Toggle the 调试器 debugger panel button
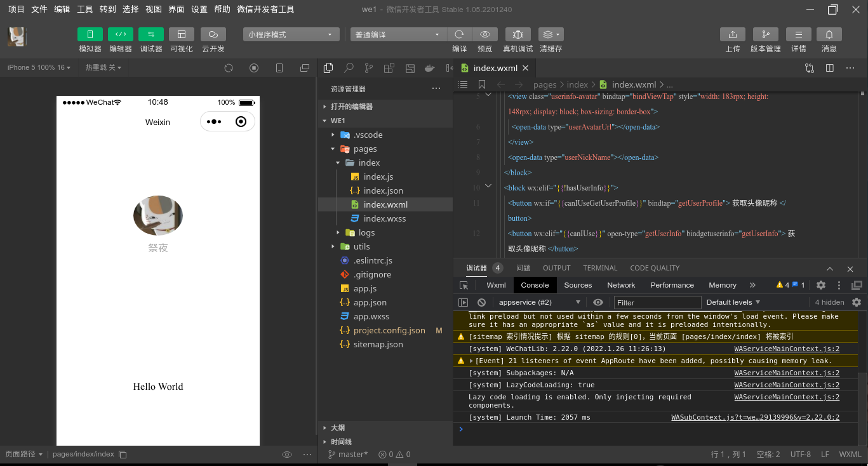 pos(151,34)
